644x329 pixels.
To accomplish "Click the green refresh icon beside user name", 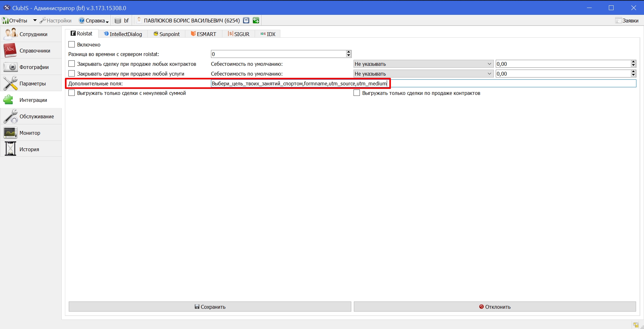I will 256,21.
